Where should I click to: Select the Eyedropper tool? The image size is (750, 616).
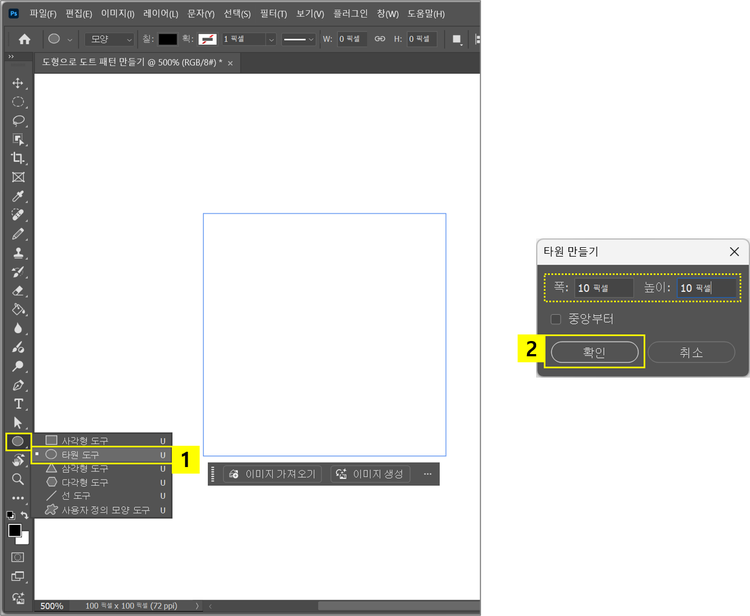(18, 196)
